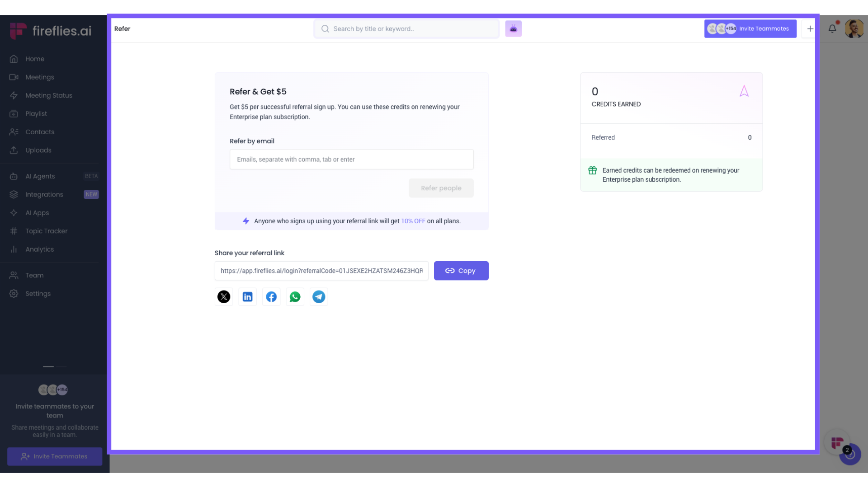Open the notifications bell
The width and height of the screenshot is (868, 488).
coord(832,28)
